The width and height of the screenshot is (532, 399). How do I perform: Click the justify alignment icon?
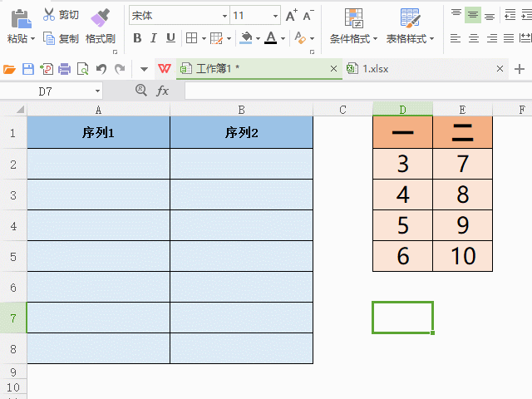pos(509,38)
